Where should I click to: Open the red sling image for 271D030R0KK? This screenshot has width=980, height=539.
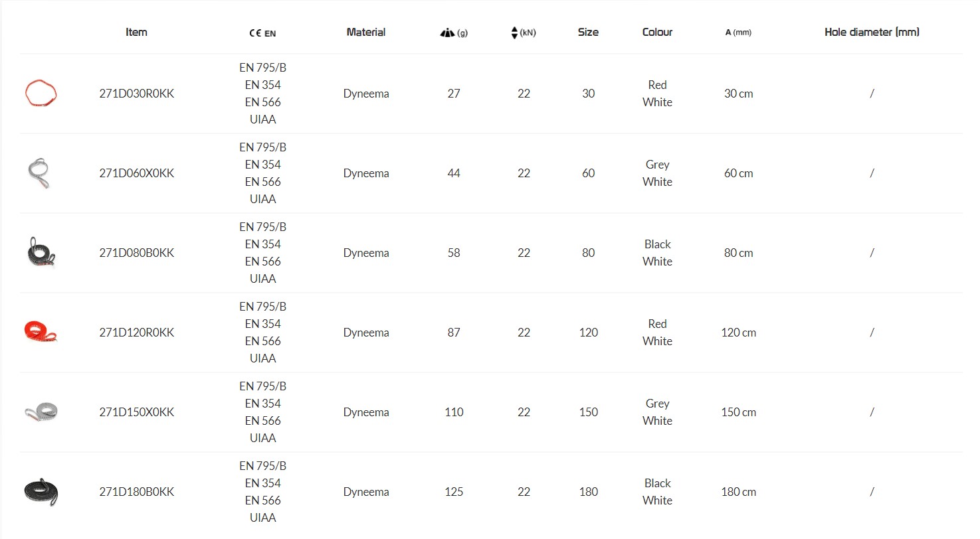coord(41,93)
